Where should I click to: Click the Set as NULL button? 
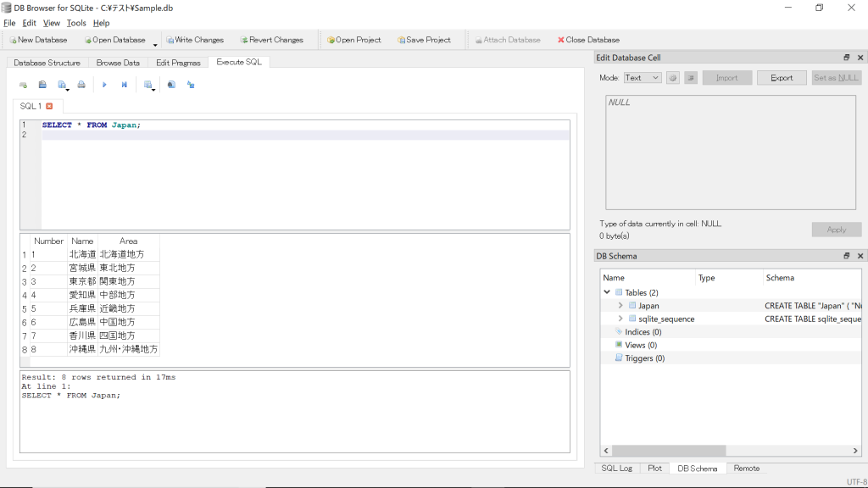pos(835,78)
